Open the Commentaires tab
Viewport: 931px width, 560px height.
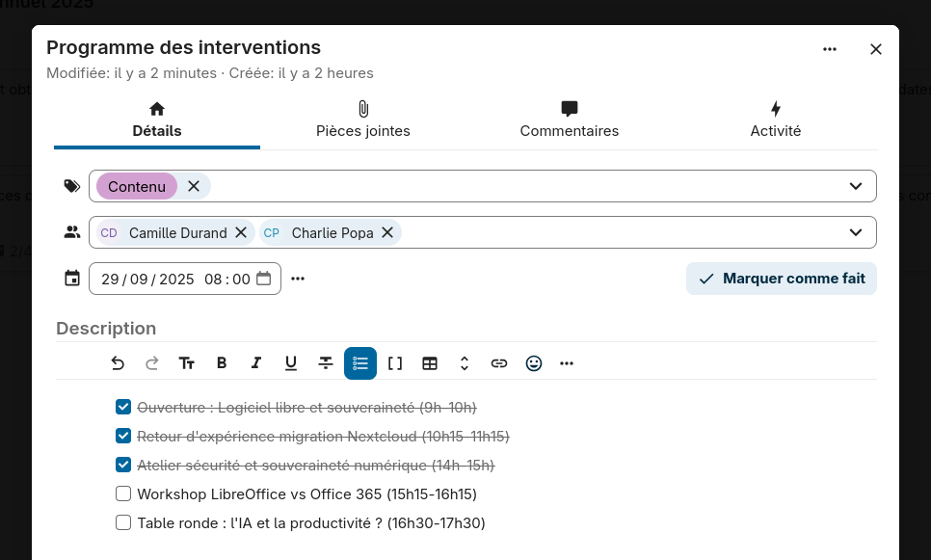(x=570, y=119)
